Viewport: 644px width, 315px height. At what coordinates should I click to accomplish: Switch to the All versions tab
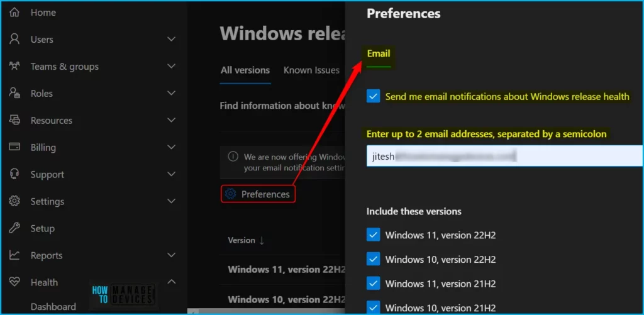(x=245, y=70)
